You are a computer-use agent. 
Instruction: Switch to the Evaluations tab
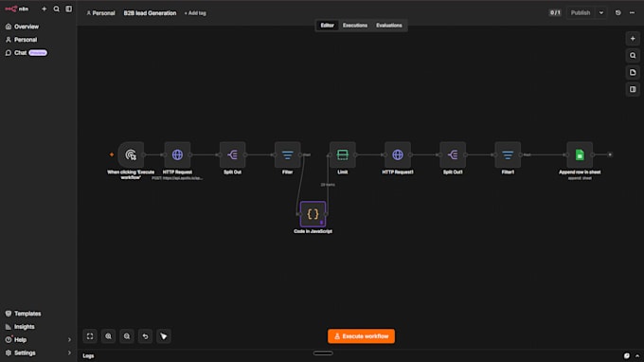click(x=389, y=26)
